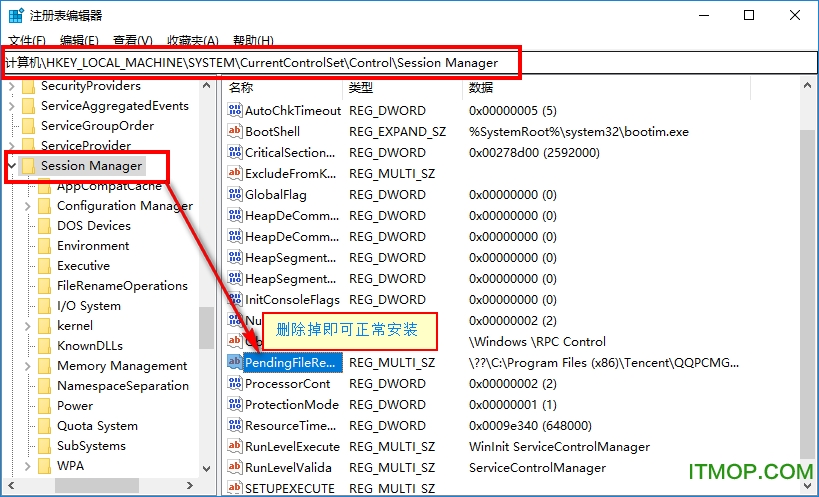The image size is (819, 497).
Task: Collapse the Session Manager tree node
Action: click(11, 166)
